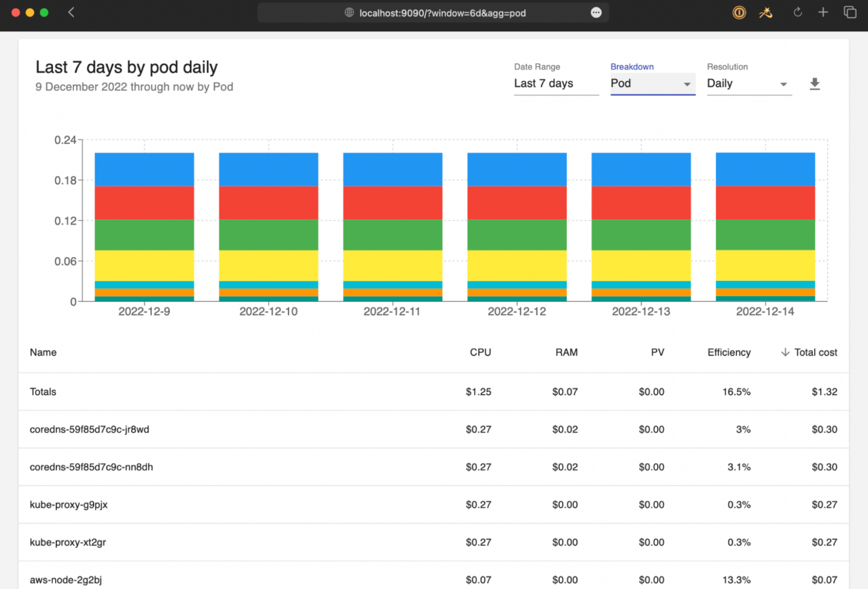
Task: Click Totals efficiency 16.5%
Action: pyautogui.click(x=737, y=391)
